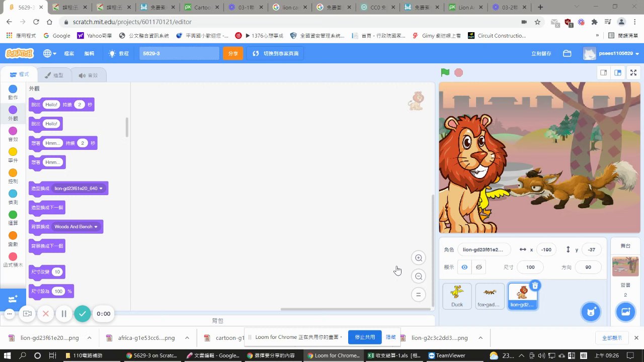This screenshot has height=362, width=644.
Task: Click the Loom cancel recording X button
Action: click(45, 314)
